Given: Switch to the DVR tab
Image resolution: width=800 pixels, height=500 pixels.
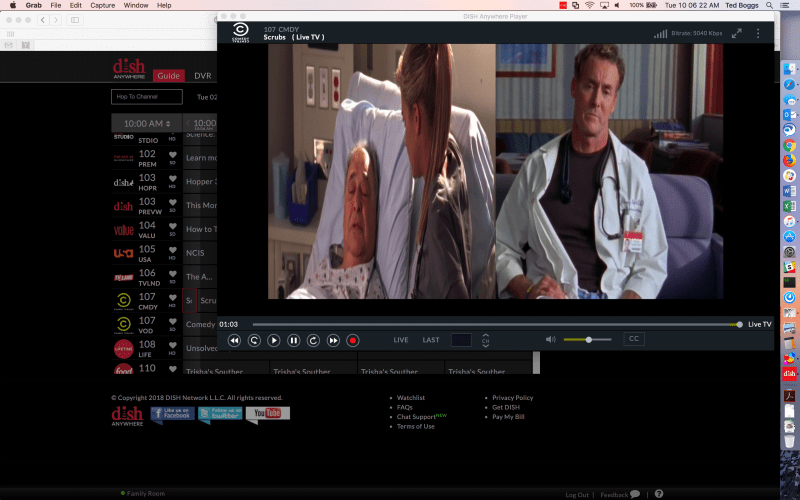Looking at the screenshot, I should coord(203,76).
